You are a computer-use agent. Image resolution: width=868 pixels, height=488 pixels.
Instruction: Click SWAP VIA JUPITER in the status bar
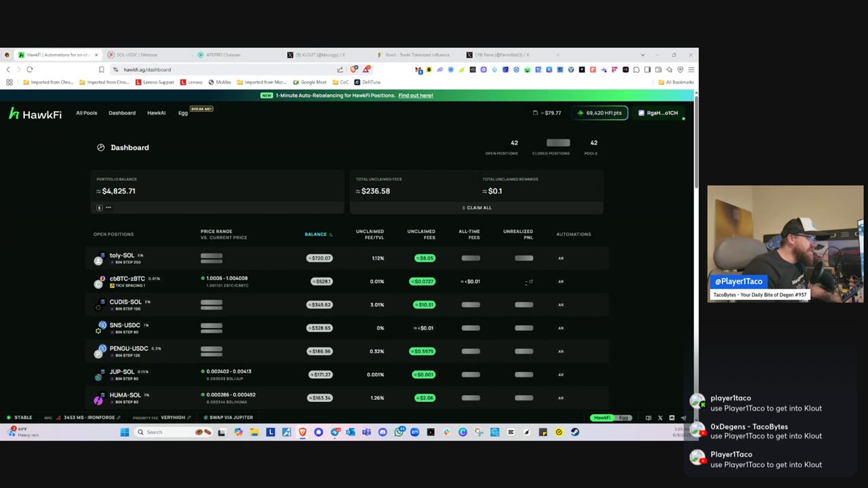point(227,418)
